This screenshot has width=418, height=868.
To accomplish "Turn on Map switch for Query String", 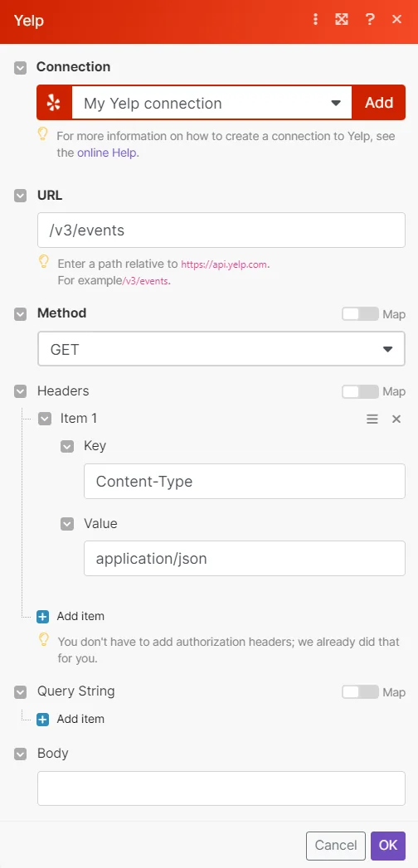I will coord(360,691).
